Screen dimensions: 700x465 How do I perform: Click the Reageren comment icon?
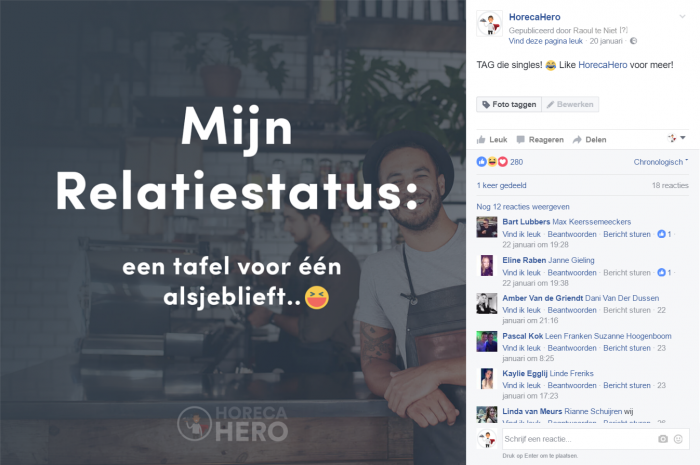[521, 140]
